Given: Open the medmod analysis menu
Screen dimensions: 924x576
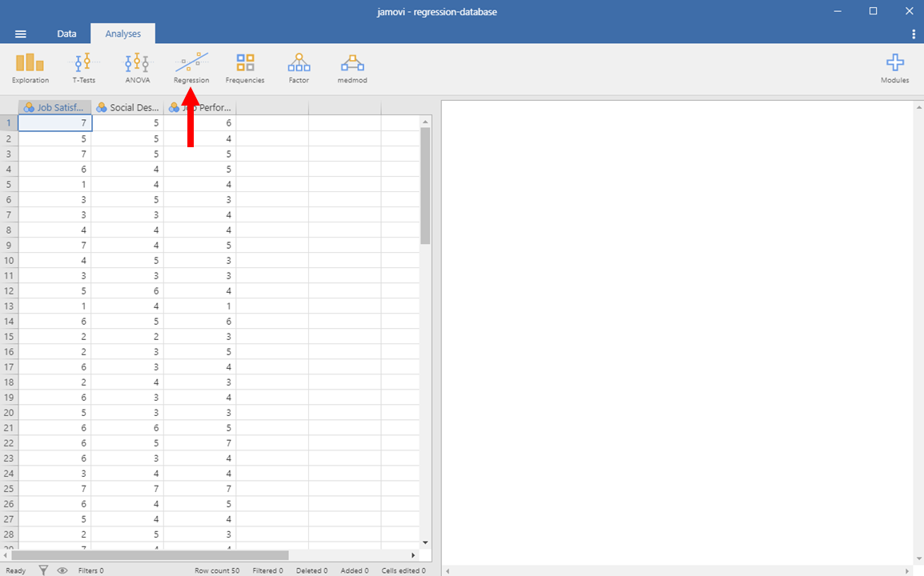Looking at the screenshot, I should click(352, 68).
